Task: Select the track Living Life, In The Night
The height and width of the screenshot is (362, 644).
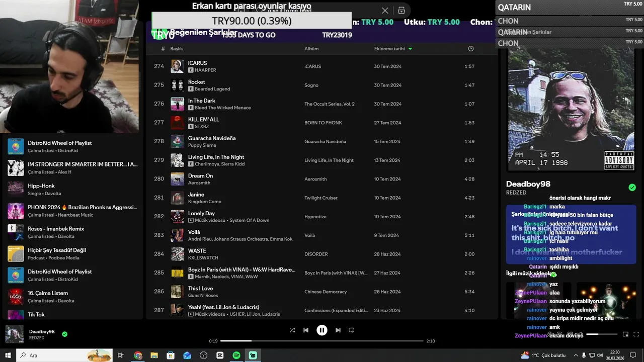Action: [216, 157]
